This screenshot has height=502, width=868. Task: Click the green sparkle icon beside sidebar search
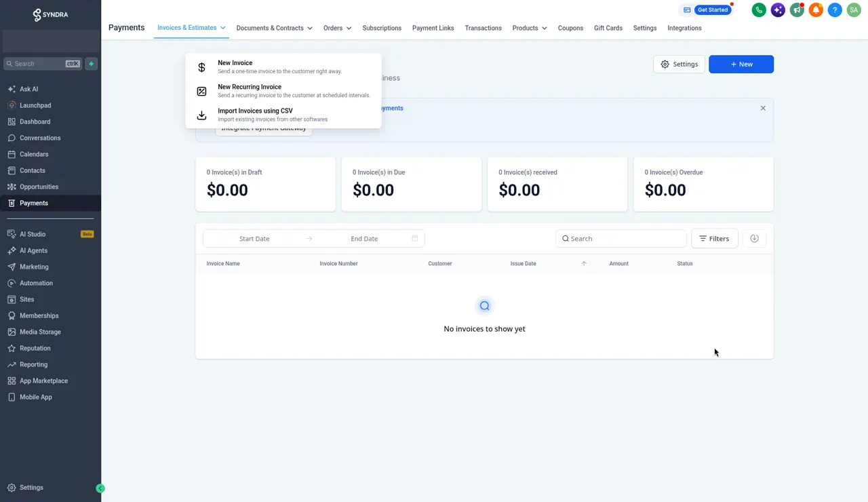click(92, 64)
